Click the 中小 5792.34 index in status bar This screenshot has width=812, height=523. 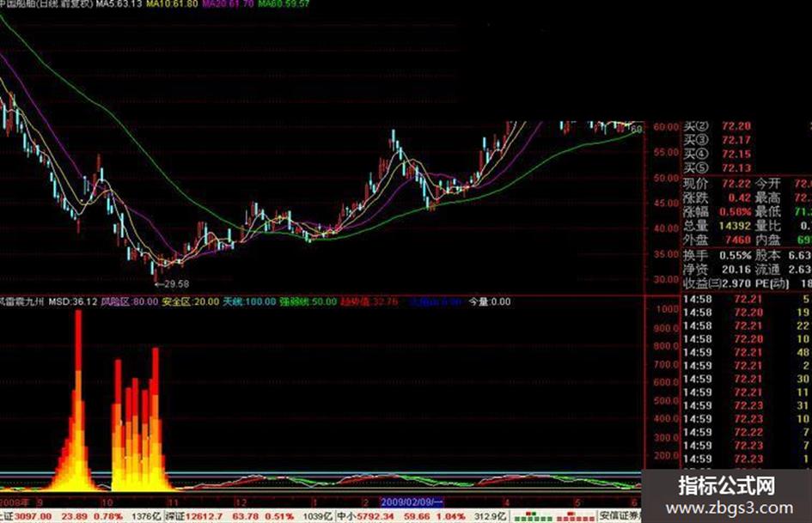[366, 516]
